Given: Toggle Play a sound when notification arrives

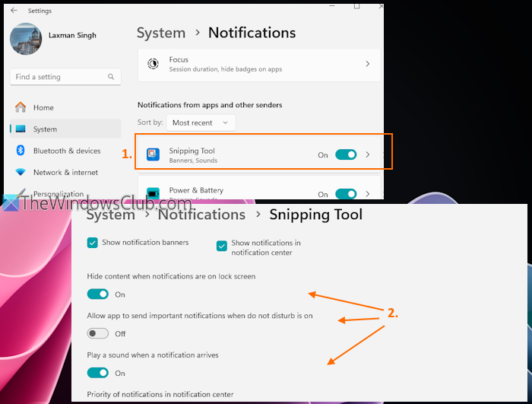Looking at the screenshot, I should point(98,373).
